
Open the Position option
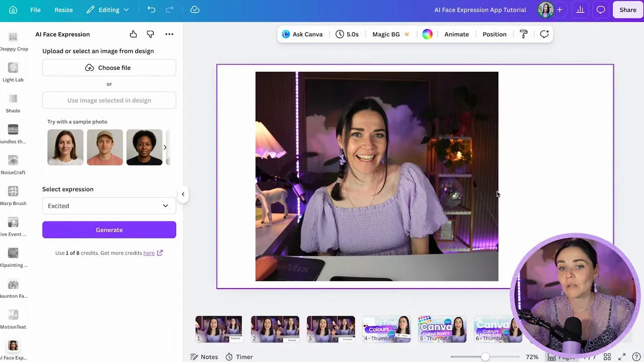click(495, 34)
